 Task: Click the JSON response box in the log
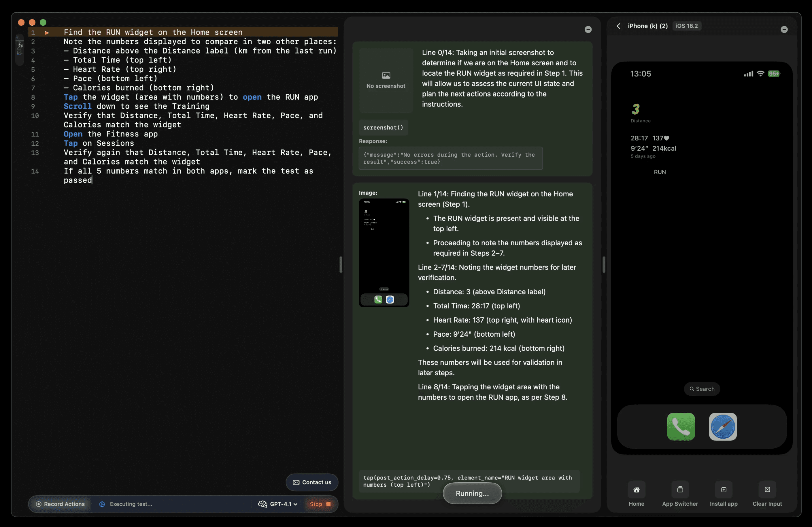450,158
